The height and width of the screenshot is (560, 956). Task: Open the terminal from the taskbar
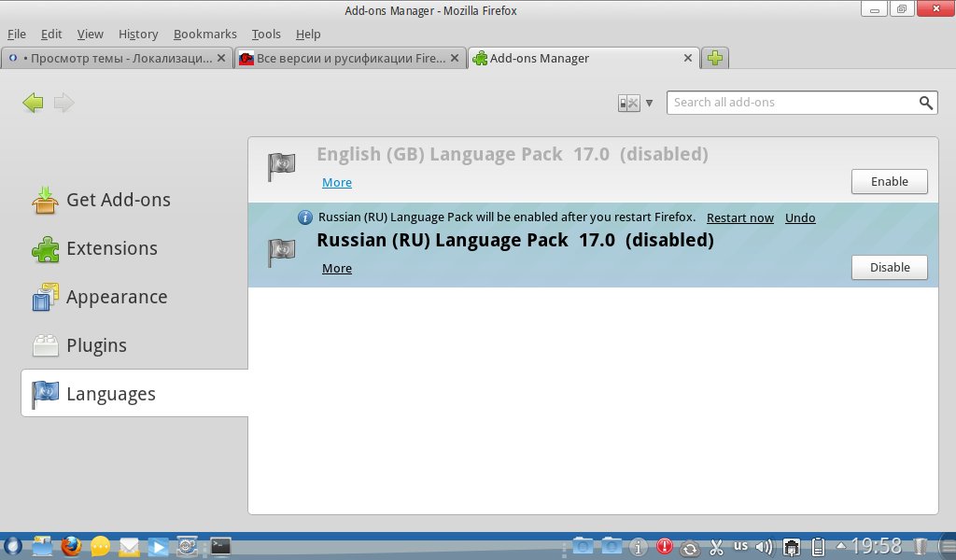pyautogui.click(x=220, y=546)
